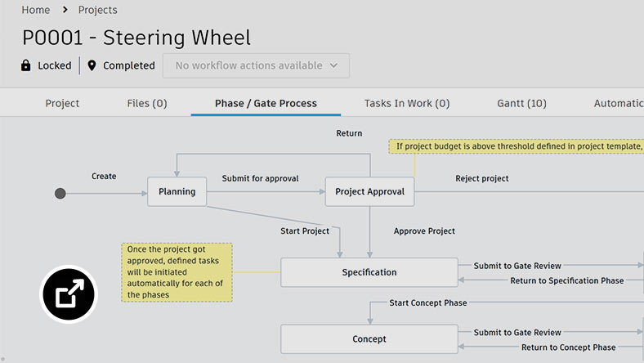Click the Completed location pin icon
Viewport: 644px width, 363px height.
(x=92, y=65)
